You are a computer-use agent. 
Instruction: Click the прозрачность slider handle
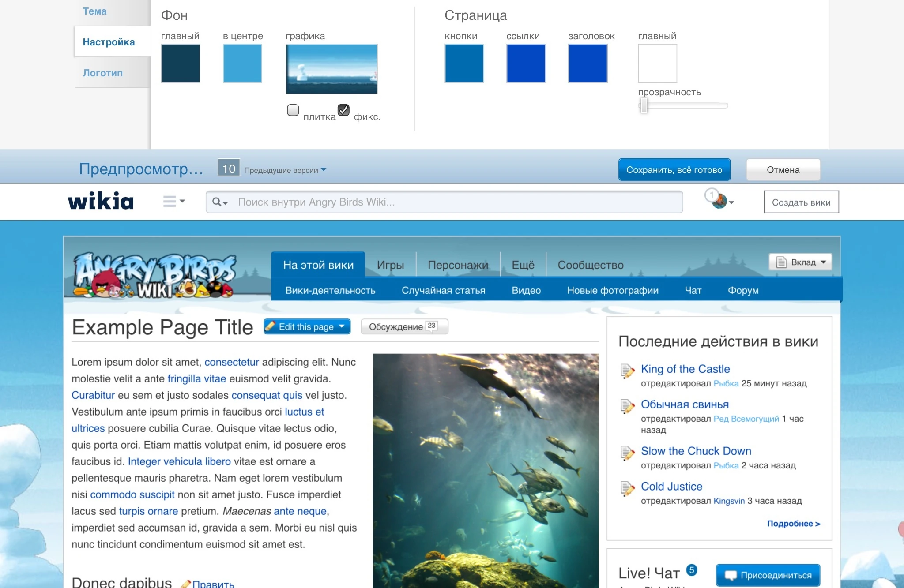point(644,105)
